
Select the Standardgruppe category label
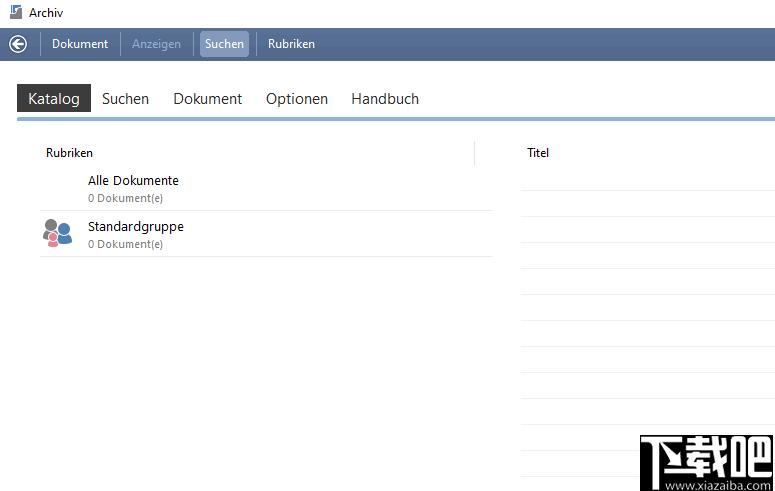pos(136,227)
